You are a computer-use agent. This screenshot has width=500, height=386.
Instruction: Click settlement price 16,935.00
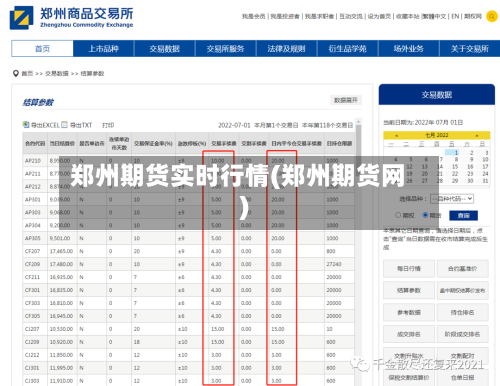[x=61, y=277]
